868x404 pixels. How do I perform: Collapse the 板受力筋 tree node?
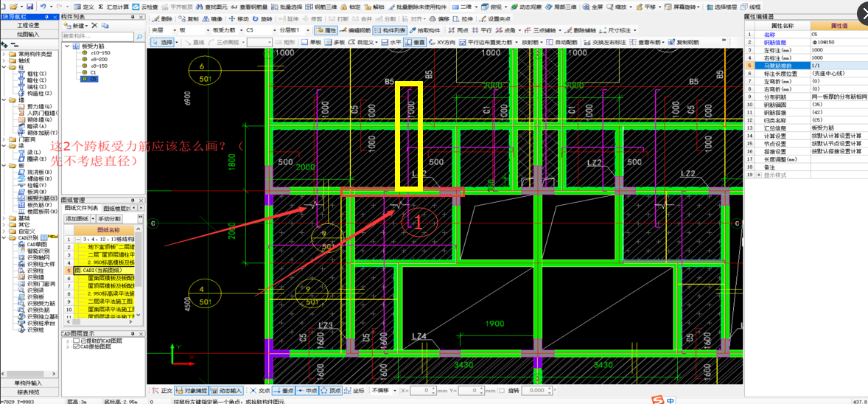(x=67, y=46)
